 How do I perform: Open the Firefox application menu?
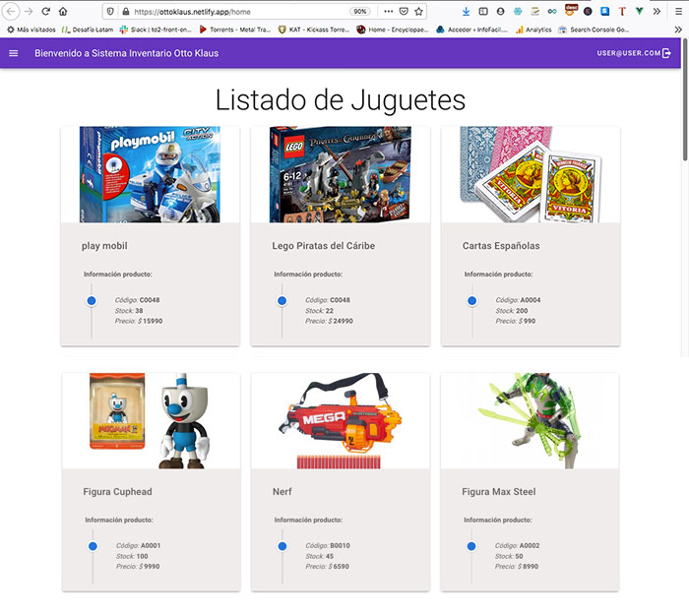[x=678, y=12]
